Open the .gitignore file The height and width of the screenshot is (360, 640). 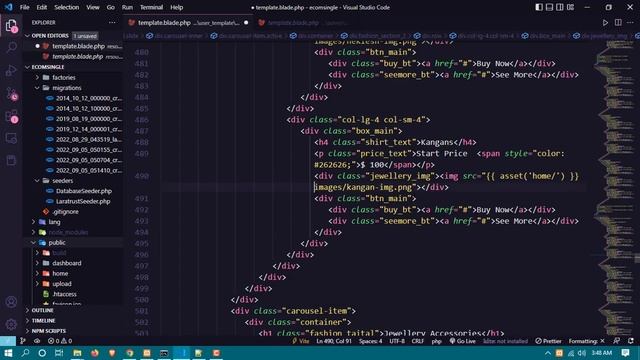tap(65, 211)
